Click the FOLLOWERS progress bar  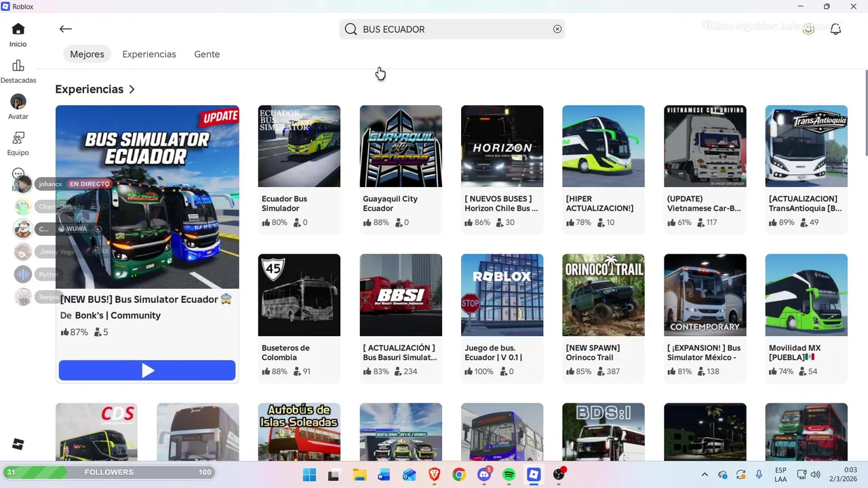point(109,472)
